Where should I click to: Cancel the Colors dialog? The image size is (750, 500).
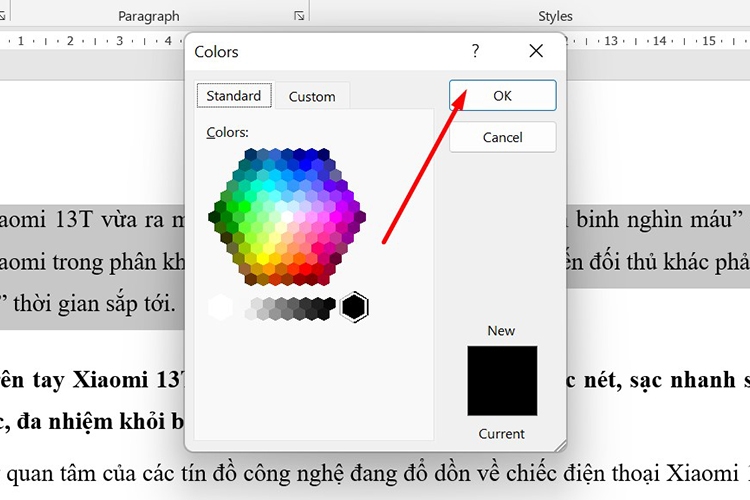[502, 137]
